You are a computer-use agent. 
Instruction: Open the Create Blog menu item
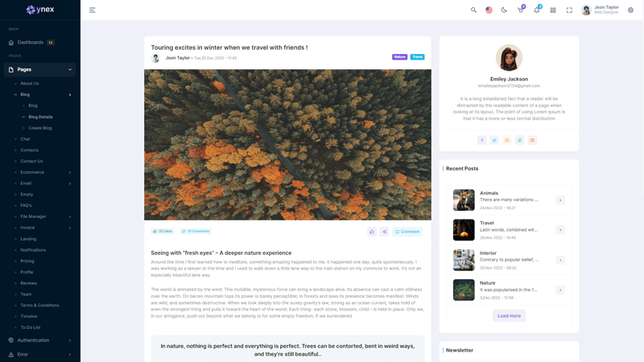(x=39, y=128)
